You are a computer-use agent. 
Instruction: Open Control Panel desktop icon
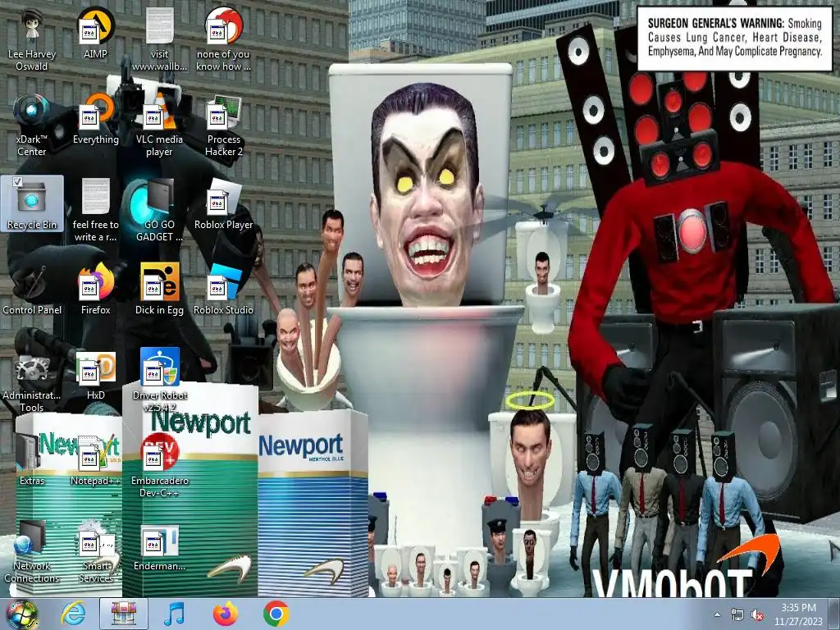coord(32,290)
